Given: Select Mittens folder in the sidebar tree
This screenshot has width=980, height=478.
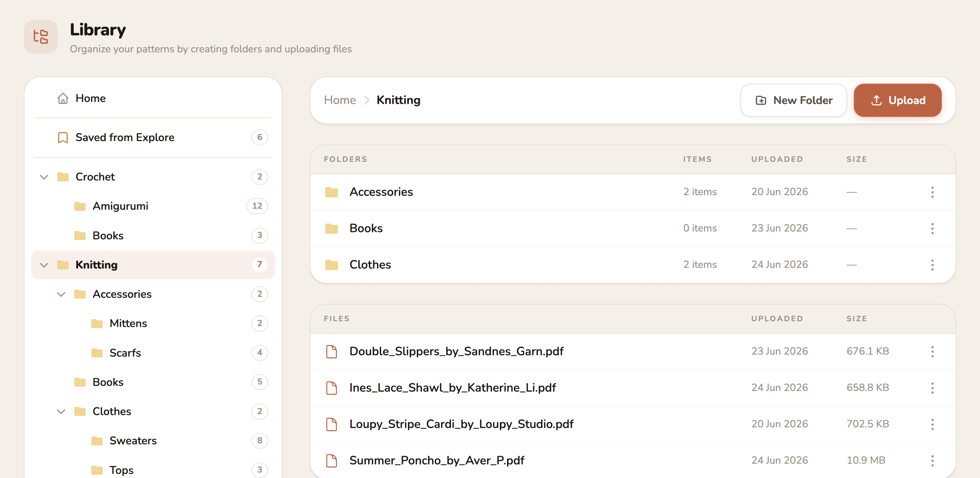Looking at the screenshot, I should coord(153,323).
